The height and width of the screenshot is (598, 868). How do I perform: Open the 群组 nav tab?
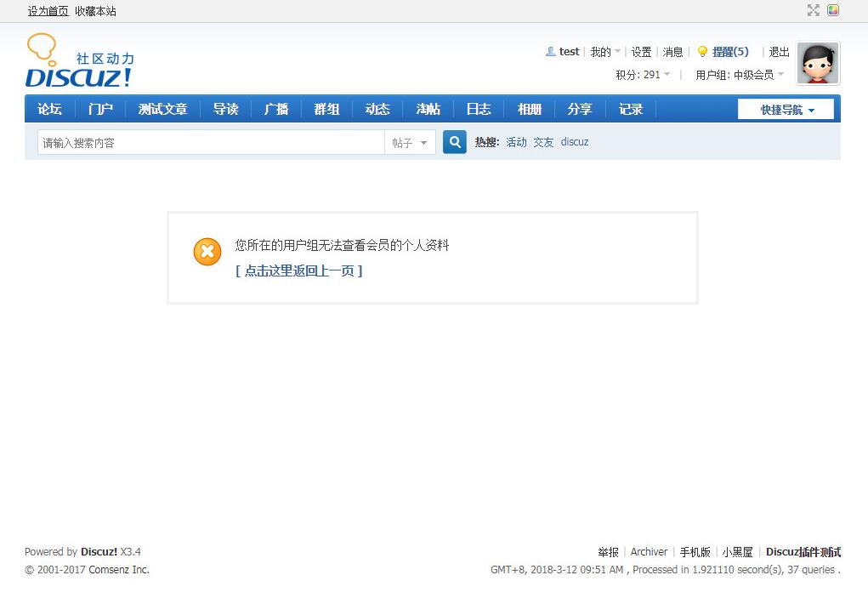coord(326,109)
